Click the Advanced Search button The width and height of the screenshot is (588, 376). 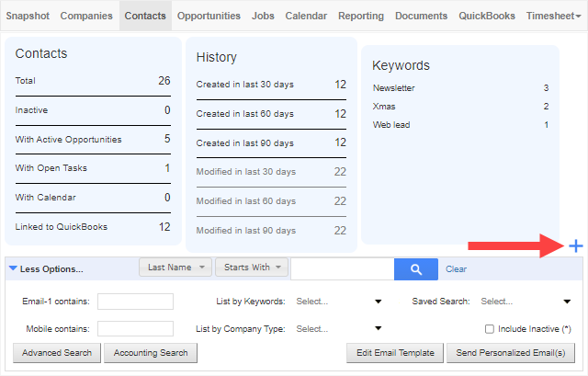(57, 353)
